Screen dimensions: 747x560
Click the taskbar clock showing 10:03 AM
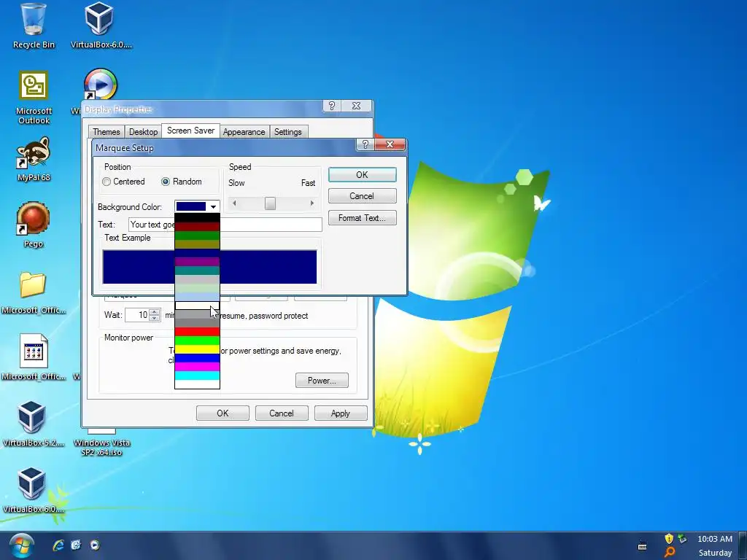tap(715, 539)
